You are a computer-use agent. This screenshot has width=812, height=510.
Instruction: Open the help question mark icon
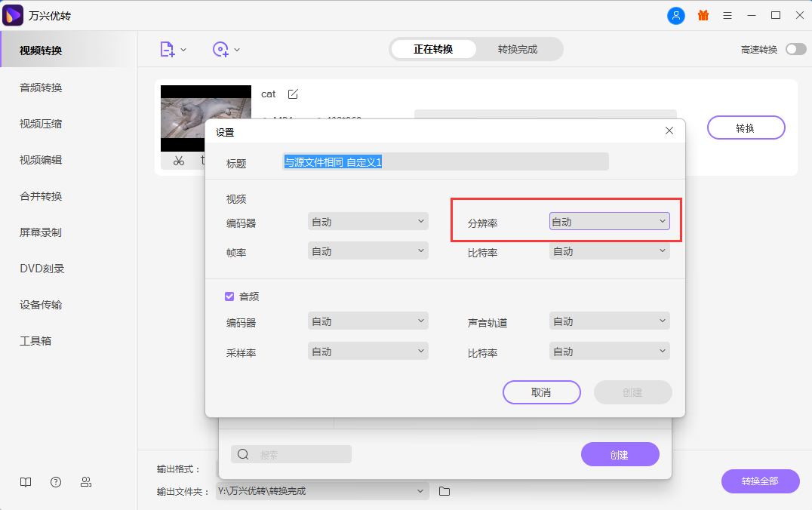tap(55, 481)
